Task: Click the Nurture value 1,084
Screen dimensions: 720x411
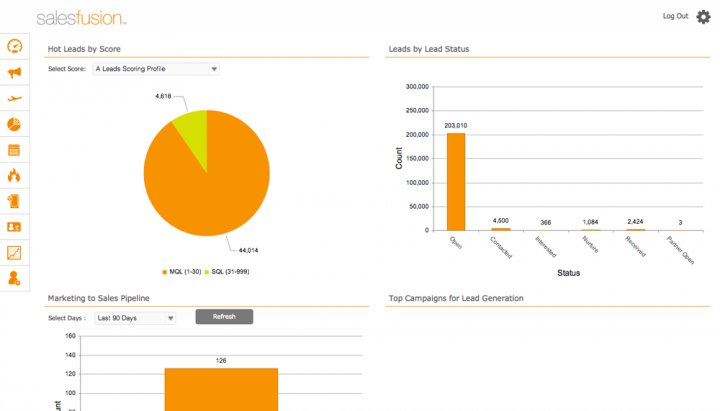Action: coord(590,222)
